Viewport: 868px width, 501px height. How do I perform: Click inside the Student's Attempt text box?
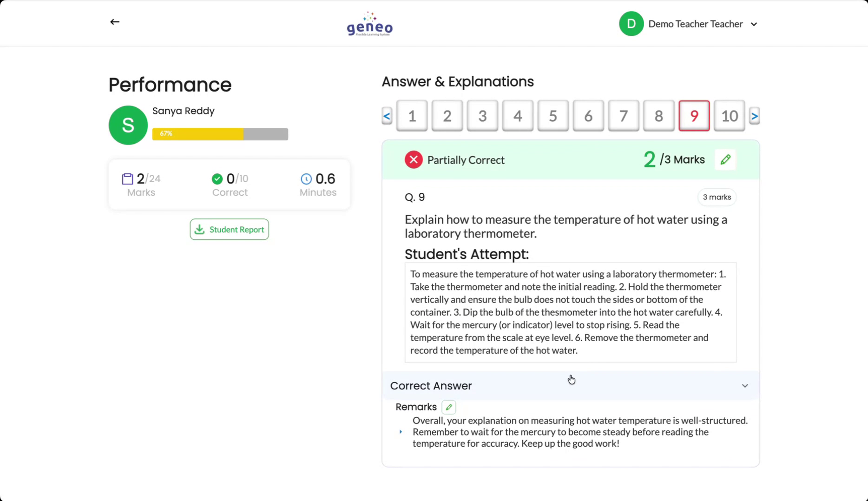tap(570, 312)
